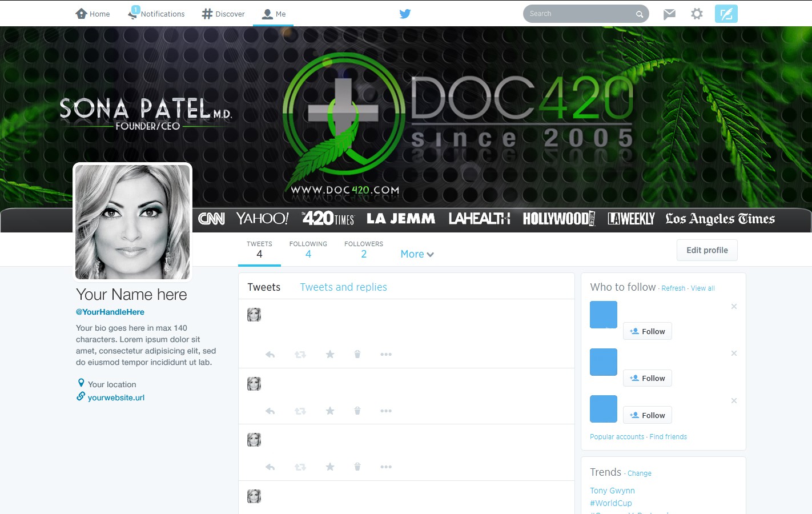The image size is (812, 514).
Task: Click the Twitter bird logo
Action: tap(405, 14)
